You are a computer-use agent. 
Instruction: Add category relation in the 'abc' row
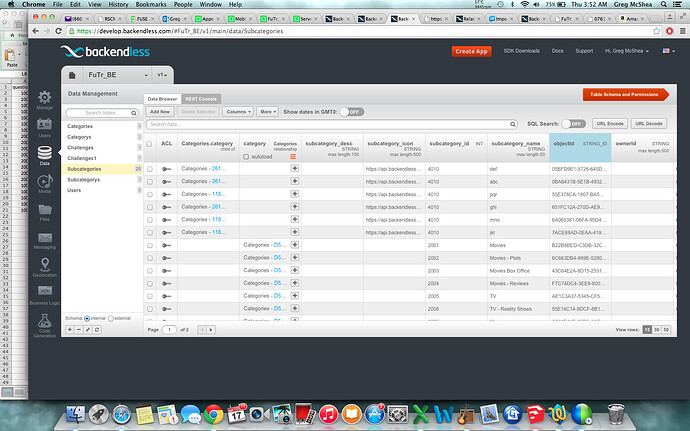[295, 181]
